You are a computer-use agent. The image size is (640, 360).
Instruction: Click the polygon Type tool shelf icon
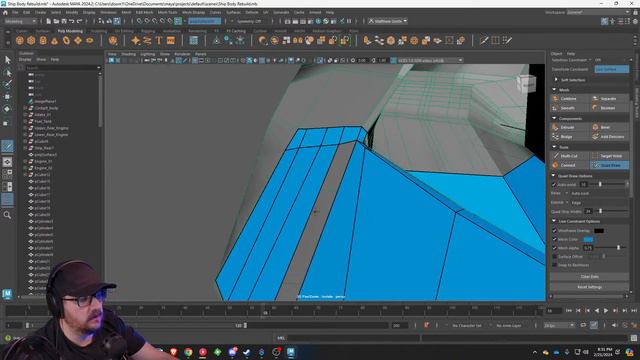pos(159,40)
